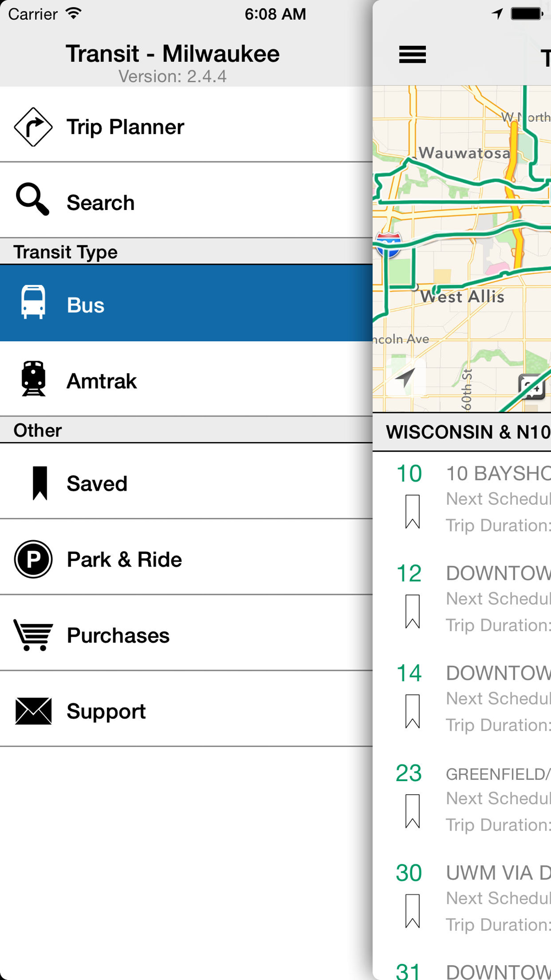Tap the Support envelope icon
The height and width of the screenshot is (980, 551).
(33, 710)
